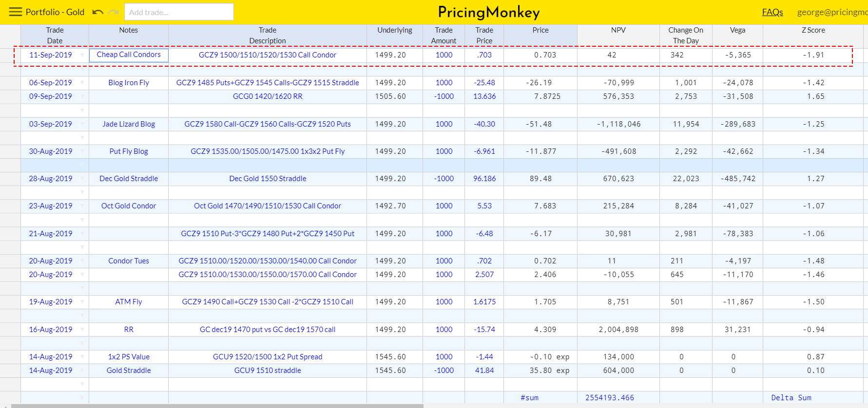Select the 1x2 PS Value note

click(x=129, y=357)
